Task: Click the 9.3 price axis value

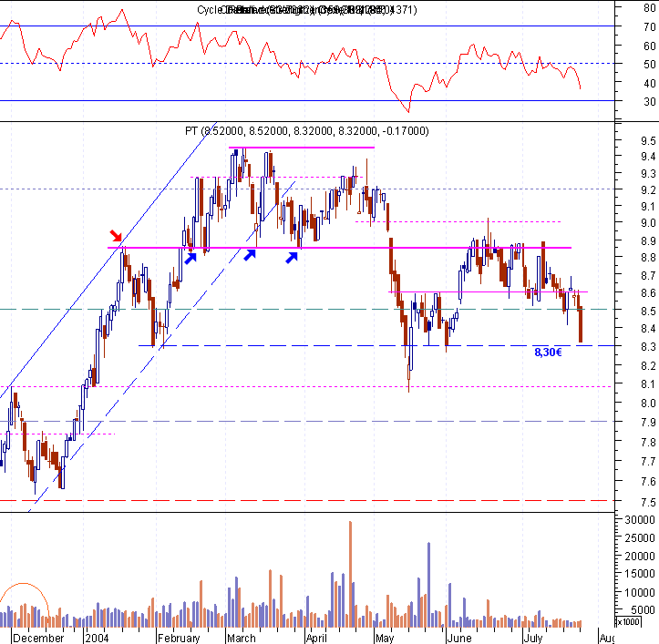Action: 648,173
